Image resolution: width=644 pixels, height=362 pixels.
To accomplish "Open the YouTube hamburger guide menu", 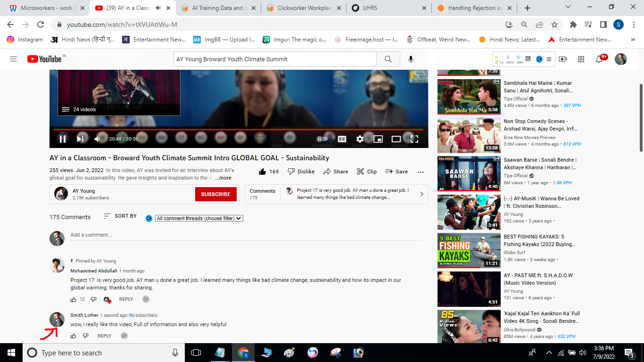I will pos(13,59).
